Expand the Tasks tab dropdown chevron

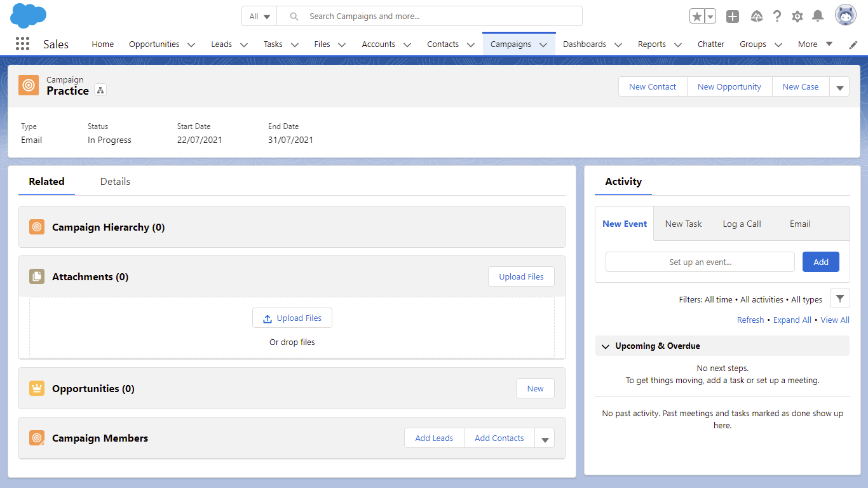pos(295,44)
